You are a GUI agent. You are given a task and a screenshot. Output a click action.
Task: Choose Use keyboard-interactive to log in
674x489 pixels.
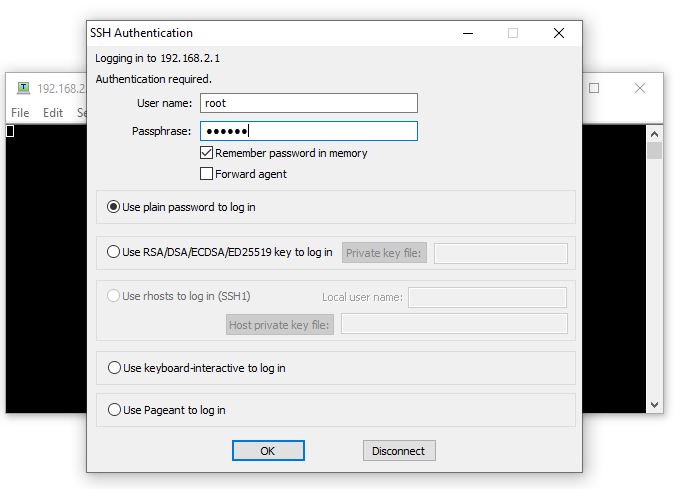pos(114,368)
